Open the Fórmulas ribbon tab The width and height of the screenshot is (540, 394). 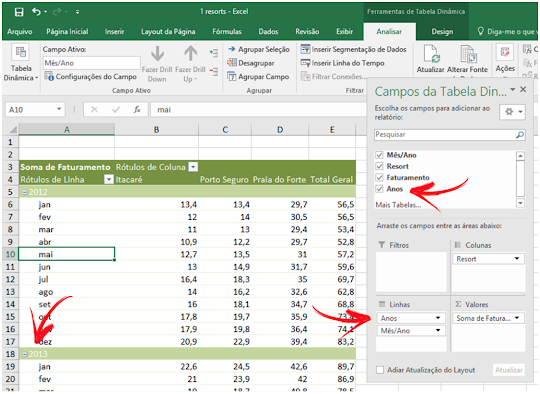227,32
